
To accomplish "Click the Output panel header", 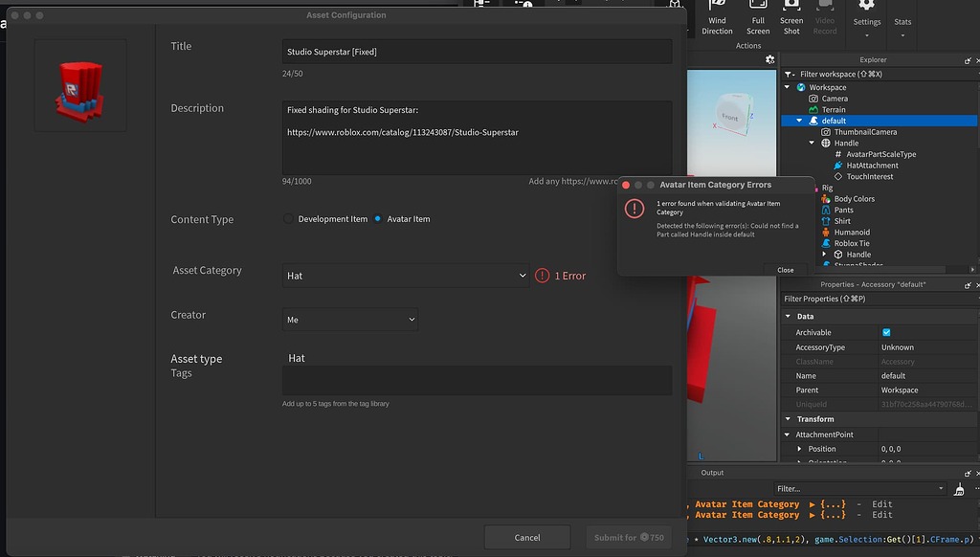I will pyautogui.click(x=712, y=472).
